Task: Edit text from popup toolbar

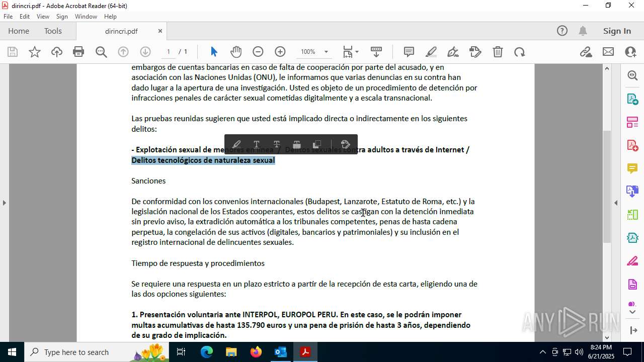Action: 345,144
